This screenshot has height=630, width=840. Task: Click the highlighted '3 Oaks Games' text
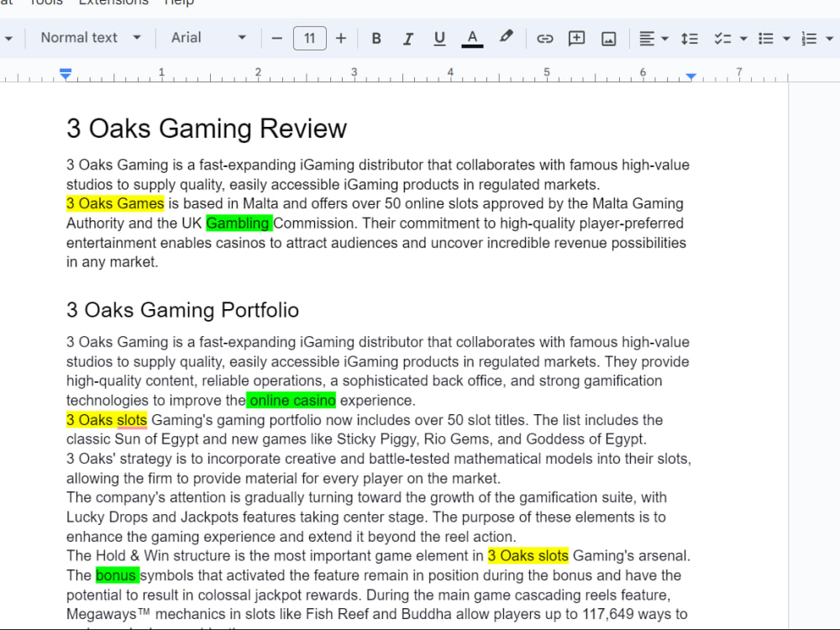(115, 203)
